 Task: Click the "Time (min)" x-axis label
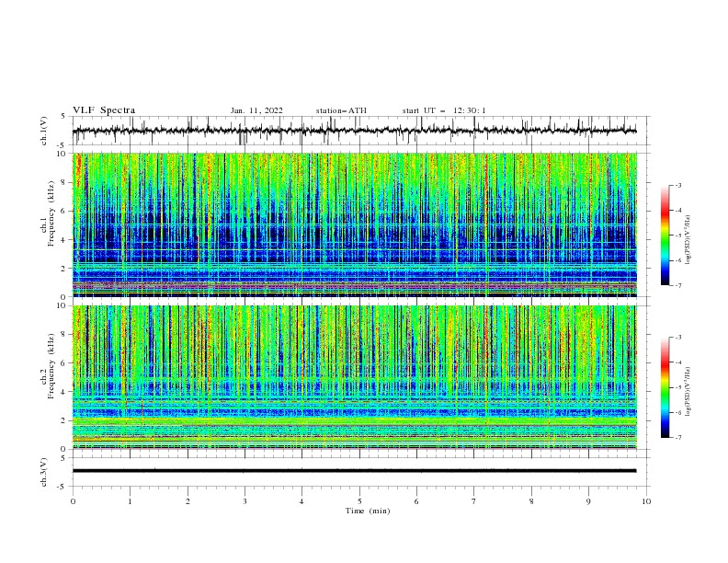click(x=368, y=511)
